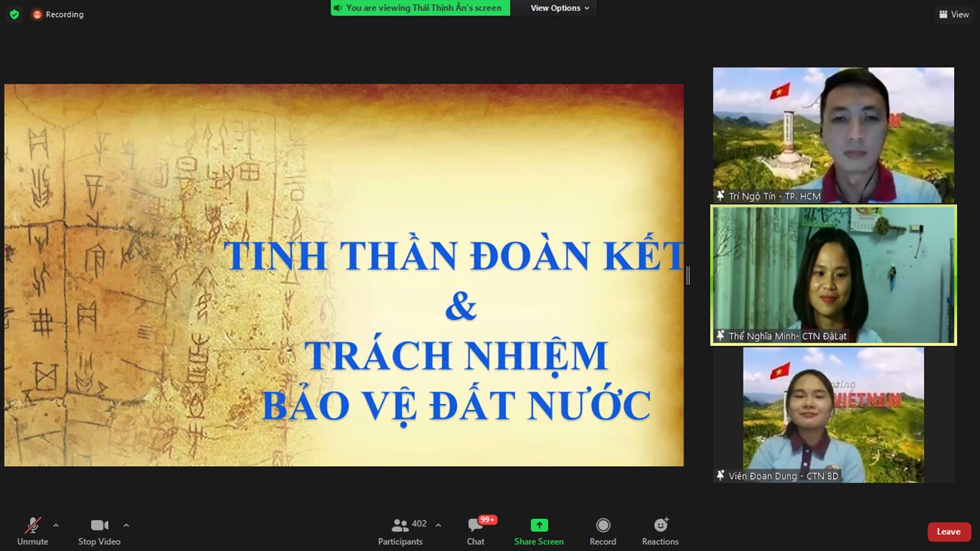The width and height of the screenshot is (980, 551).
Task: Open View Options dropdown
Action: [x=560, y=8]
